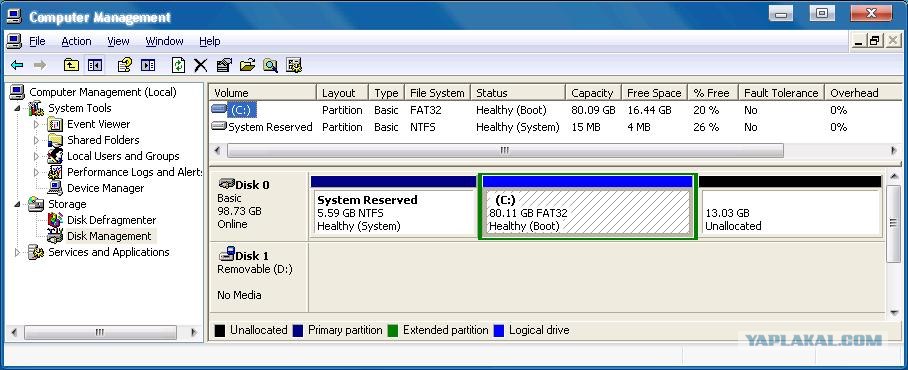The width and height of the screenshot is (908, 370).
Task: Select Computer Management (Local) root node
Action: 102,92
